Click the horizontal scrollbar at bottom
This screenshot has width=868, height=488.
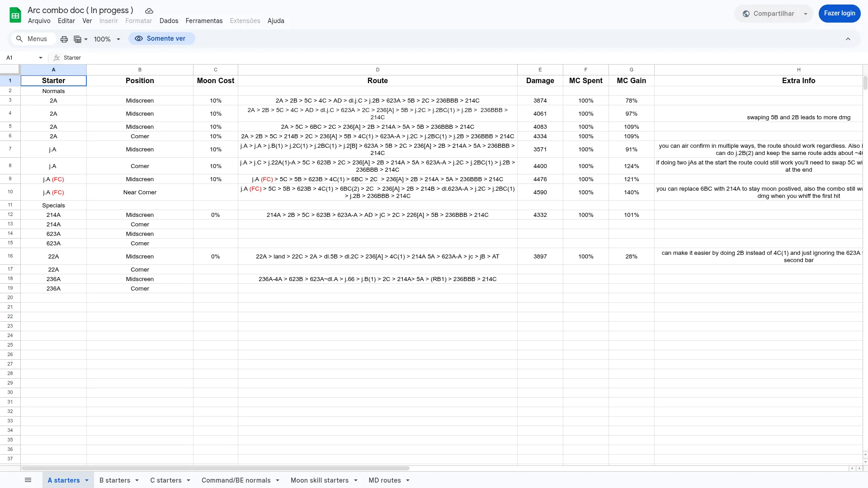[215, 469]
